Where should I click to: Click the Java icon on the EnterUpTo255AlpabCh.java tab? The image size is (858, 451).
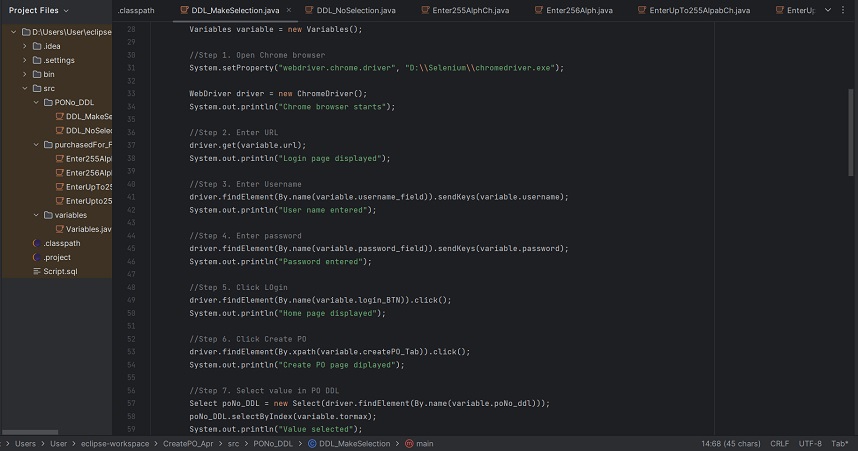(642, 10)
